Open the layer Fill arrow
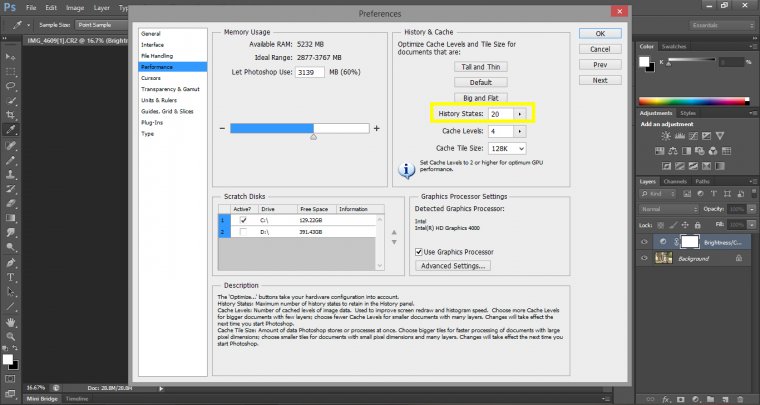760x405 pixels. tap(752, 225)
